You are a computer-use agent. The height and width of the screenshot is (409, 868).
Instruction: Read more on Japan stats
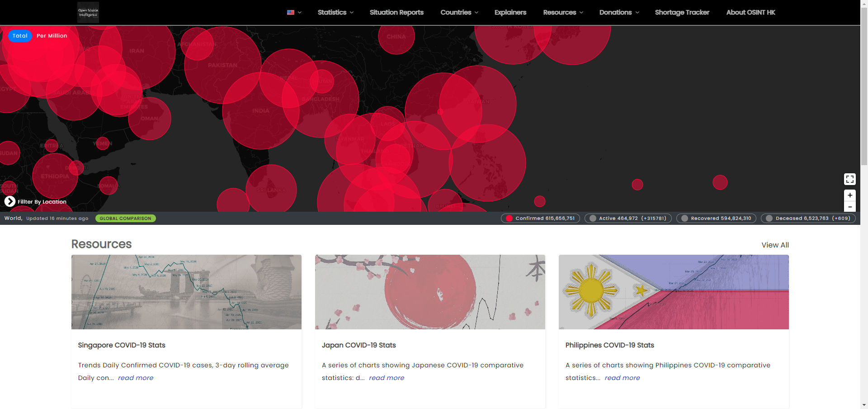pos(387,378)
